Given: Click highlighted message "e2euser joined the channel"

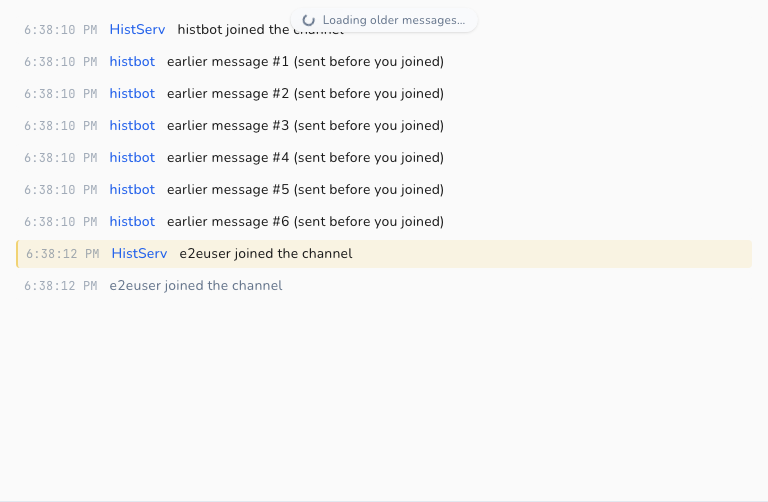Looking at the screenshot, I should coord(265,254).
